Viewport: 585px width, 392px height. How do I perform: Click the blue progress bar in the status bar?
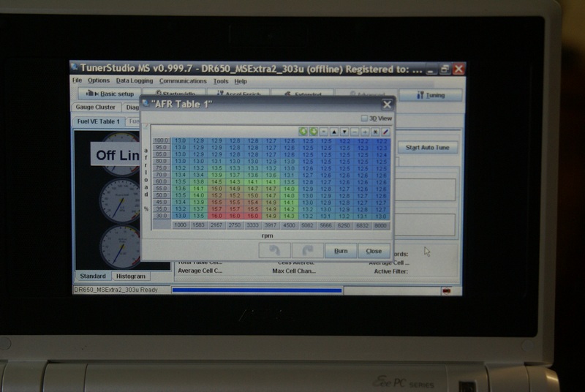(x=257, y=290)
